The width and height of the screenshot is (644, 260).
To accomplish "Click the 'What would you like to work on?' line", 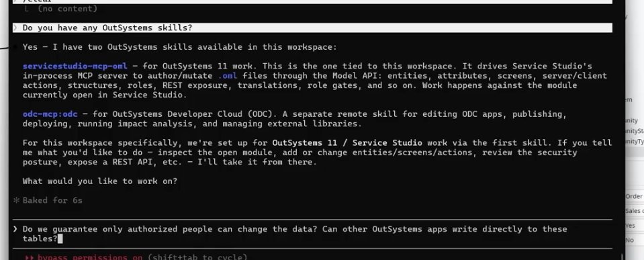I will click(100, 181).
